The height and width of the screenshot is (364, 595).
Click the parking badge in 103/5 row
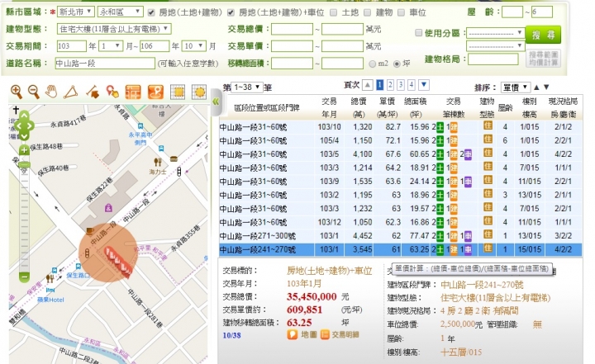(x=468, y=154)
